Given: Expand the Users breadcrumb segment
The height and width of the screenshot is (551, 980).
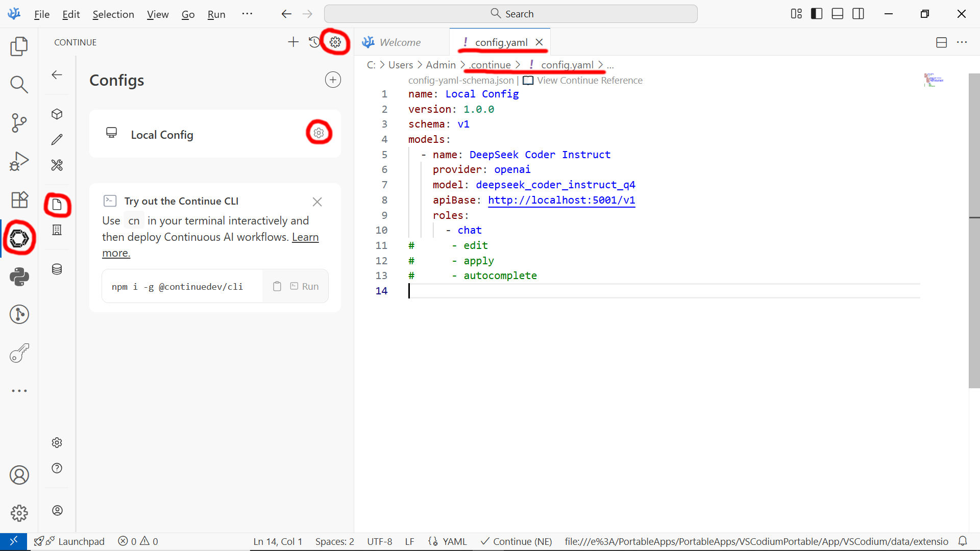Looking at the screenshot, I should tap(400, 65).
